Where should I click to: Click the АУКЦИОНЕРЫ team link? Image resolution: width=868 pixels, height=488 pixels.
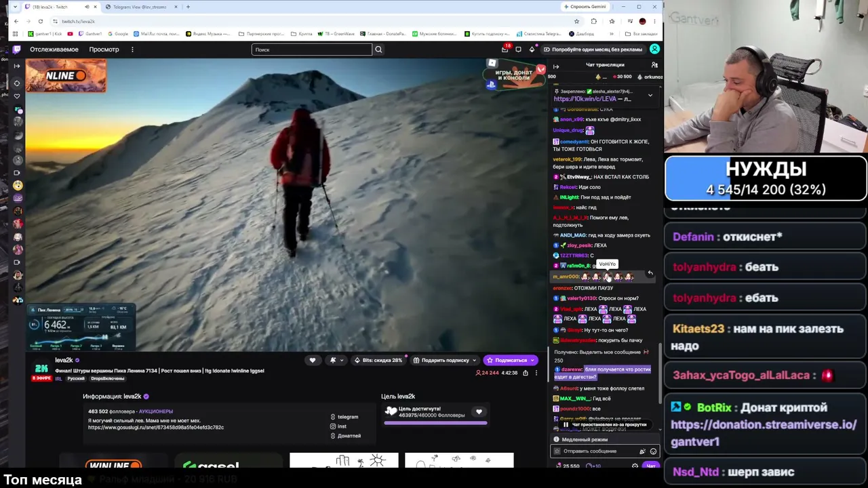coord(156,411)
